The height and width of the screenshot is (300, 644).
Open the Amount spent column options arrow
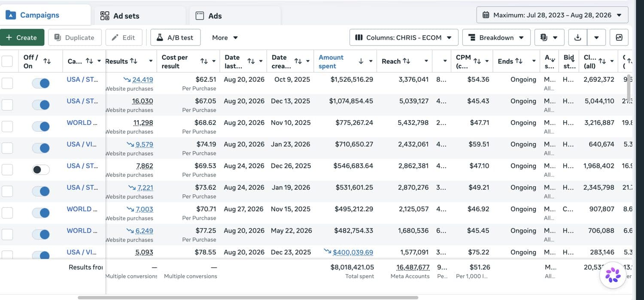(372, 61)
